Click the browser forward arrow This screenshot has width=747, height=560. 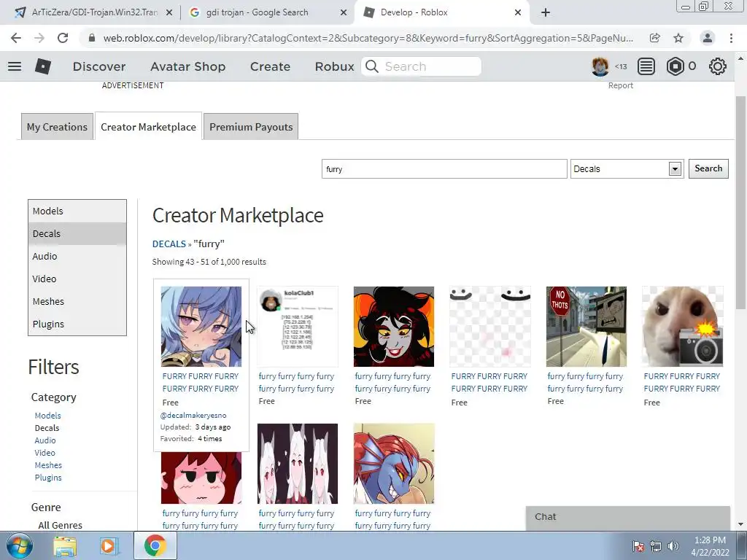click(39, 38)
